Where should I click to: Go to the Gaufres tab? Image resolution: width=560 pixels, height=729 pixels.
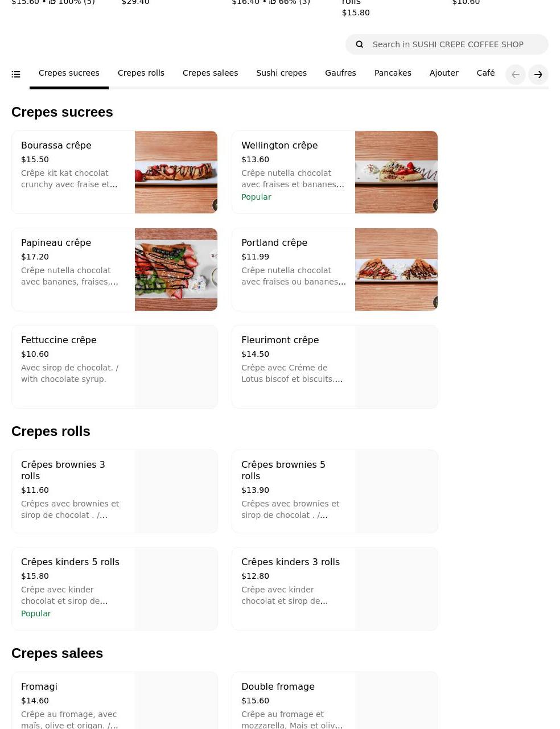tap(340, 73)
